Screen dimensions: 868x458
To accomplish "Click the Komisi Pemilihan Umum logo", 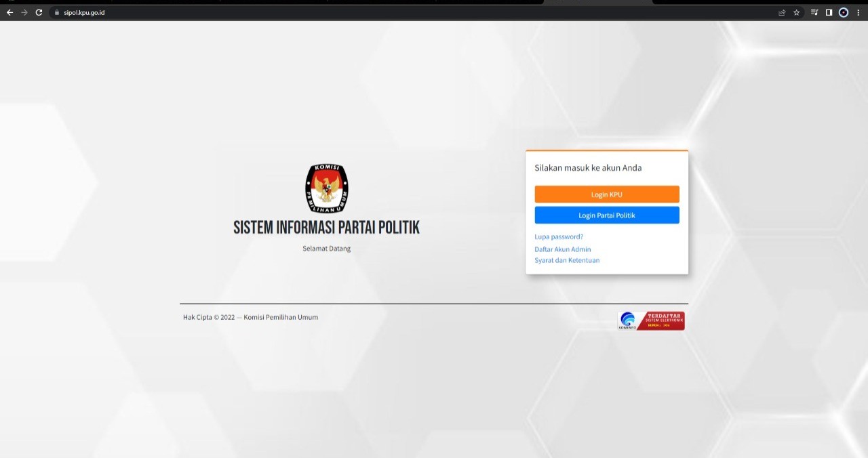I will pyautogui.click(x=326, y=188).
